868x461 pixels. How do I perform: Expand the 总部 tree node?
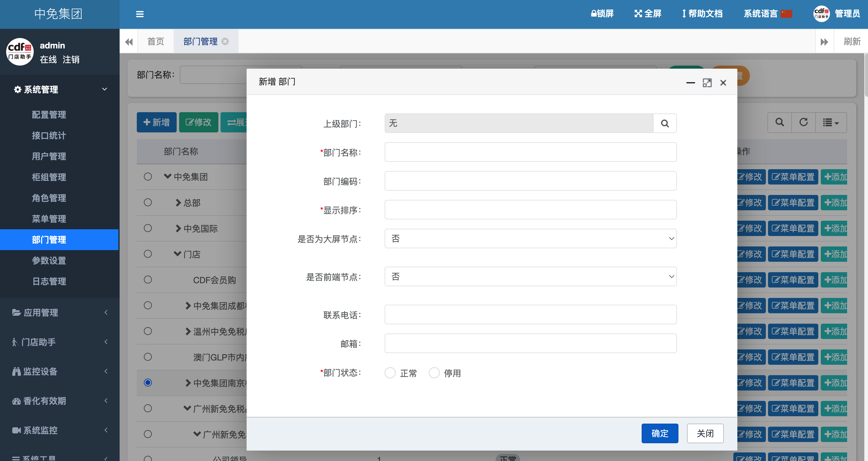coord(178,202)
